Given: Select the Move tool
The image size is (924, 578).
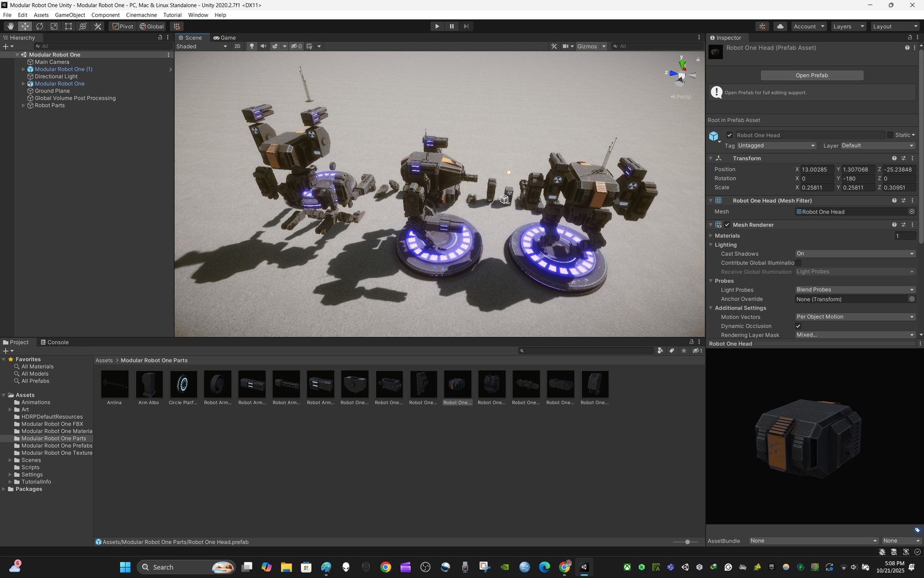Looking at the screenshot, I should [25, 26].
